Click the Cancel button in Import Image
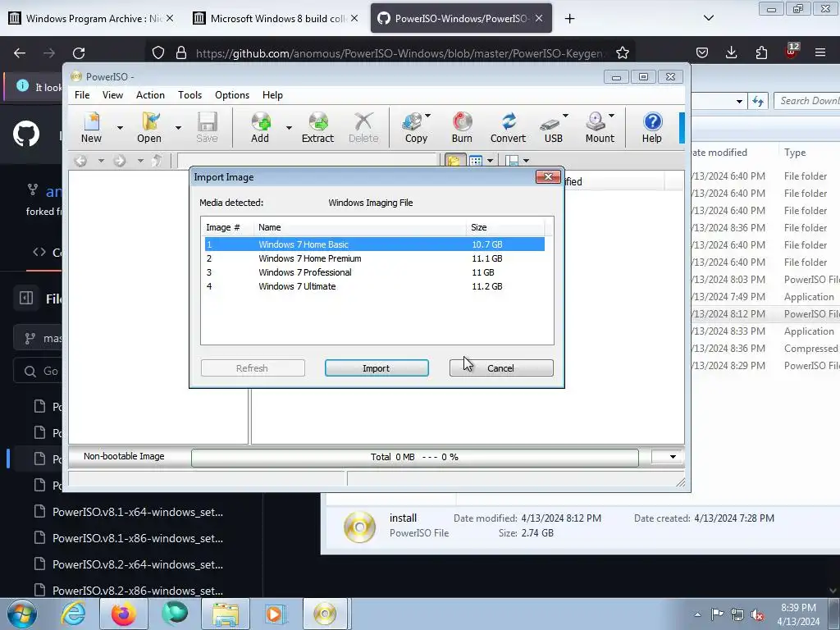This screenshot has height=630, width=840. pos(501,368)
